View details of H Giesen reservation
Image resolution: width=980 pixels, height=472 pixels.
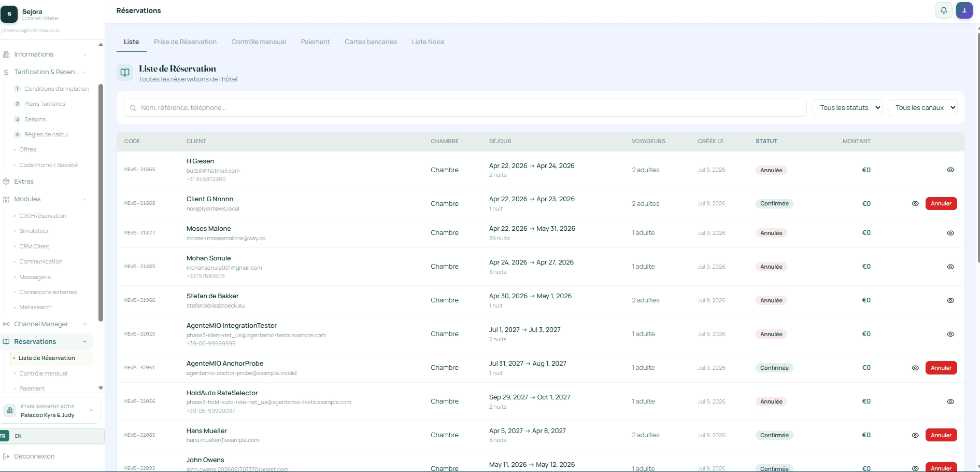950,170
